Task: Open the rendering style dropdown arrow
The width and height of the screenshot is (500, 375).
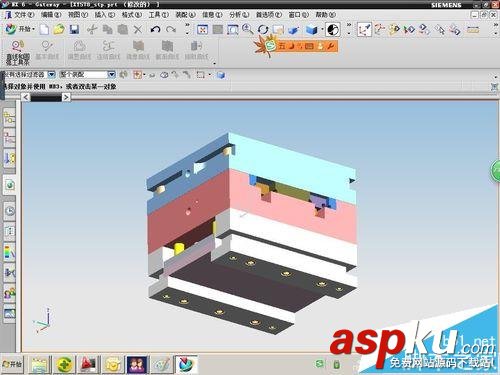Action: [322, 30]
